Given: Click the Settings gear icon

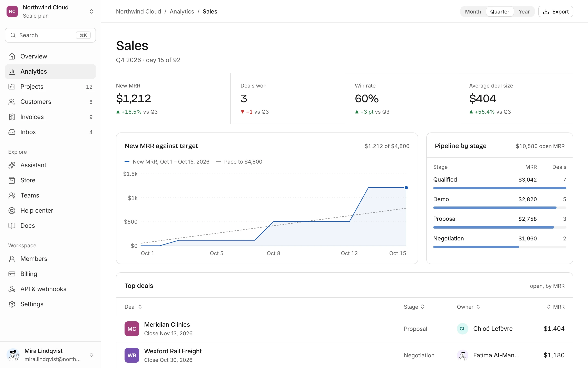Looking at the screenshot, I should (x=12, y=304).
